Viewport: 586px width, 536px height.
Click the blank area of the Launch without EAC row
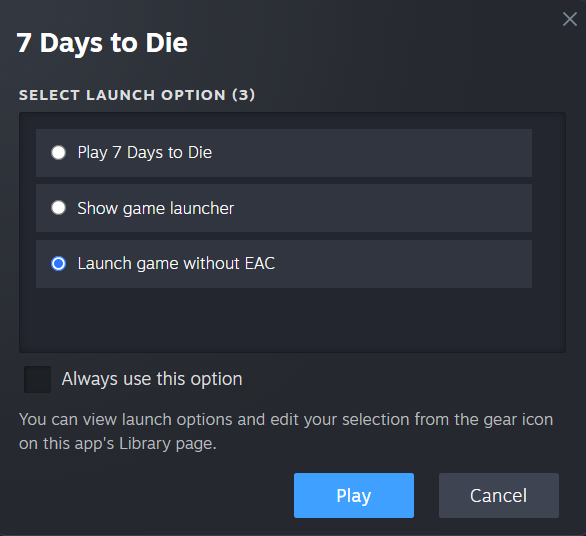click(x=404, y=264)
